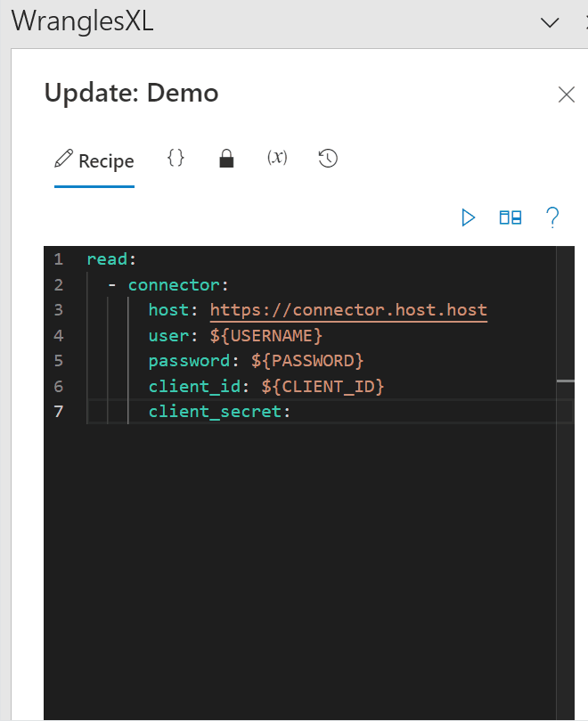The width and height of the screenshot is (588, 721).
Task: Place cursor after 'client_secret:' on line 7
Action: pyautogui.click(x=293, y=412)
